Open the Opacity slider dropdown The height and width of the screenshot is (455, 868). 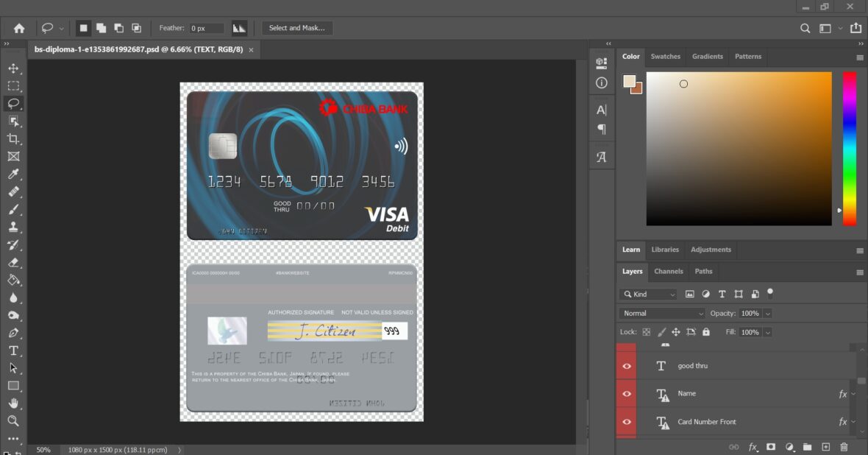(767, 314)
